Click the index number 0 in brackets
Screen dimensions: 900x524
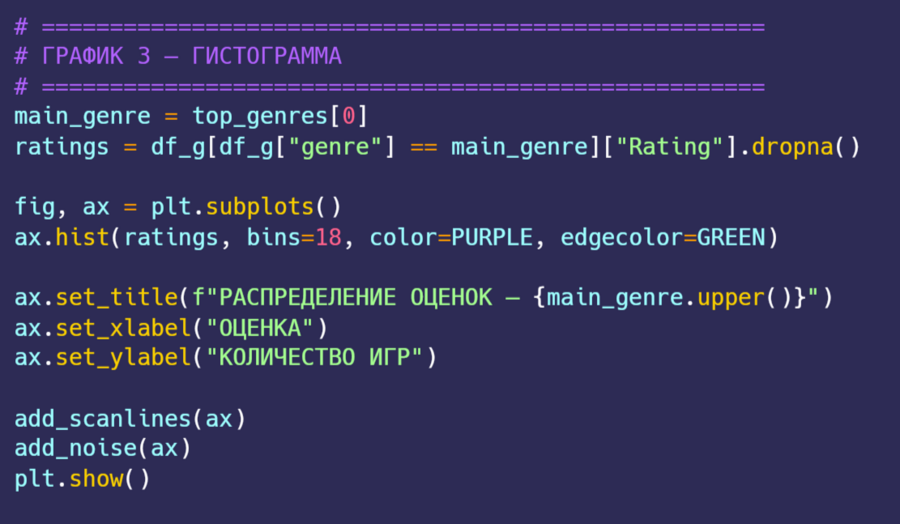point(348,117)
